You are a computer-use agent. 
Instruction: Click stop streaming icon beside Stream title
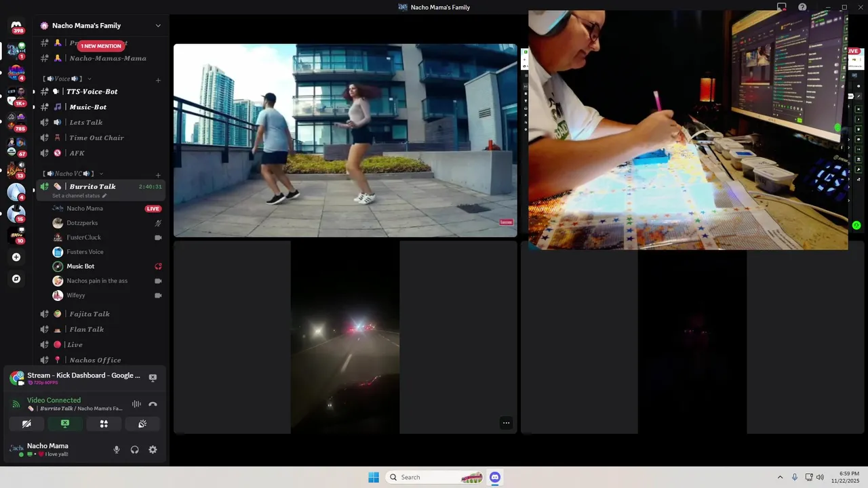click(153, 378)
